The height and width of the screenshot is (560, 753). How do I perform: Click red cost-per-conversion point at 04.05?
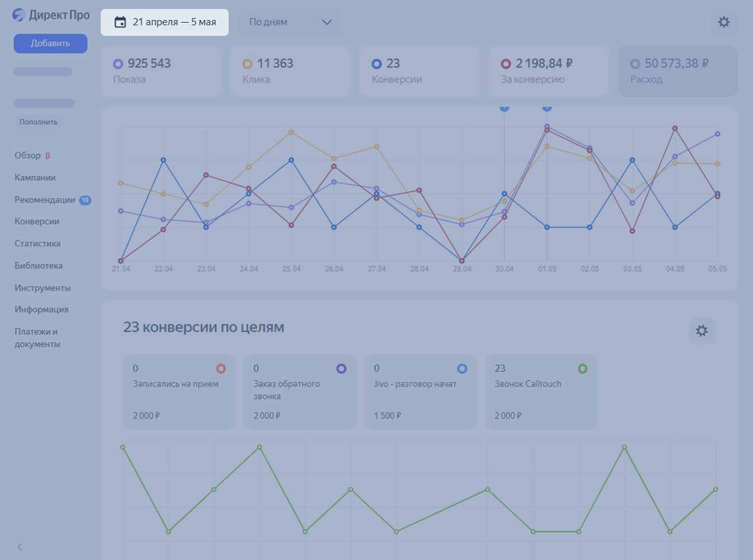click(675, 128)
